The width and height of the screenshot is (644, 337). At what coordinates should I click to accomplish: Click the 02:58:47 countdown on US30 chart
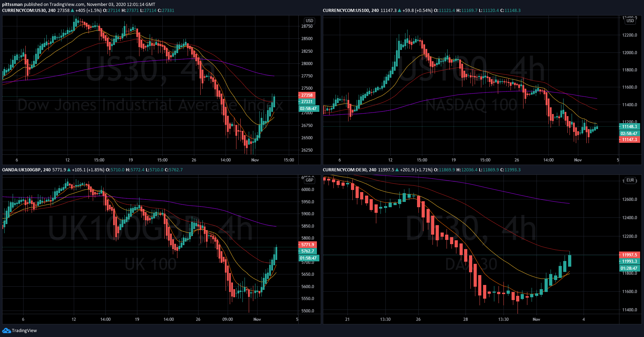pyautogui.click(x=308, y=109)
